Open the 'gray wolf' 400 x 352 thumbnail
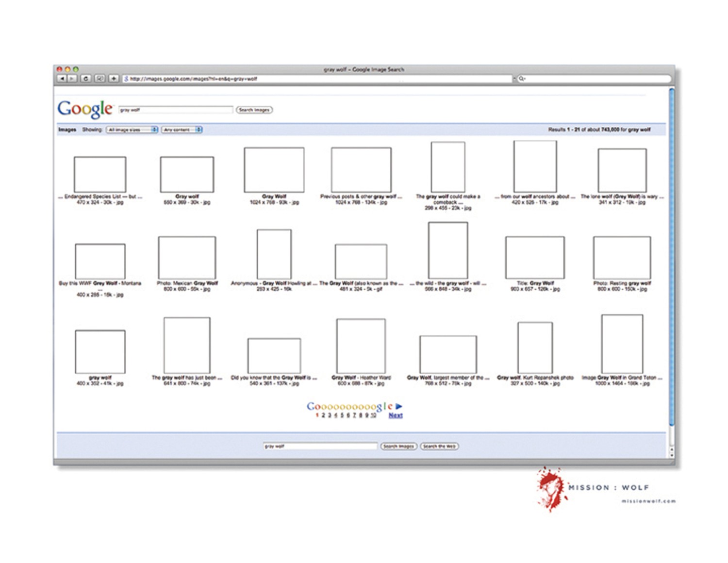The height and width of the screenshot is (563, 728). click(x=100, y=352)
